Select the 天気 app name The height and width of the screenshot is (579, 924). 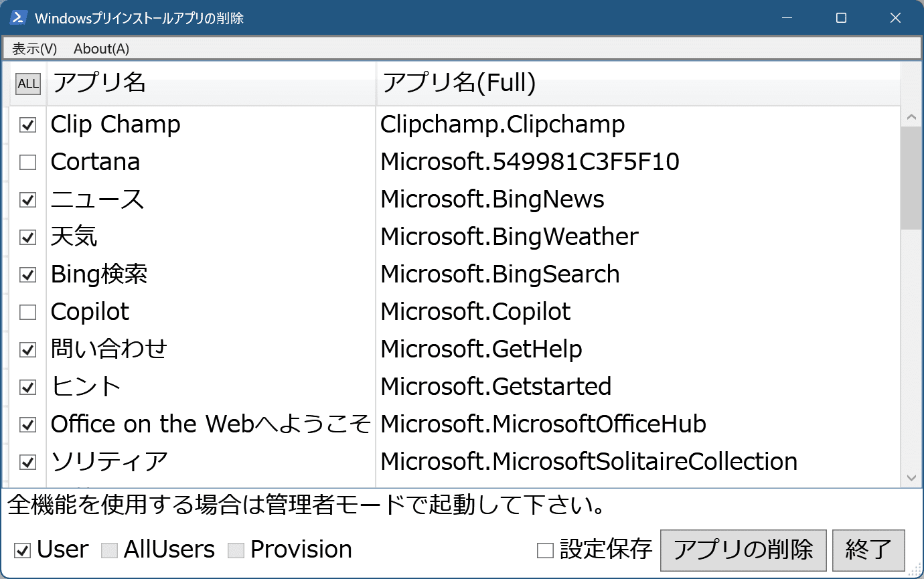[74, 237]
